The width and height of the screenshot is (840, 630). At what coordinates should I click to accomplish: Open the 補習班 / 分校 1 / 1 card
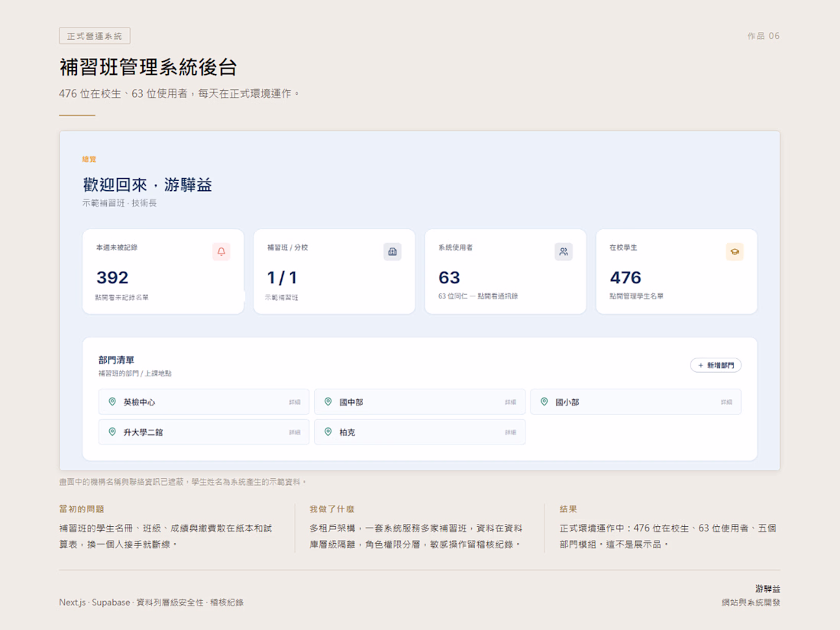pos(334,272)
